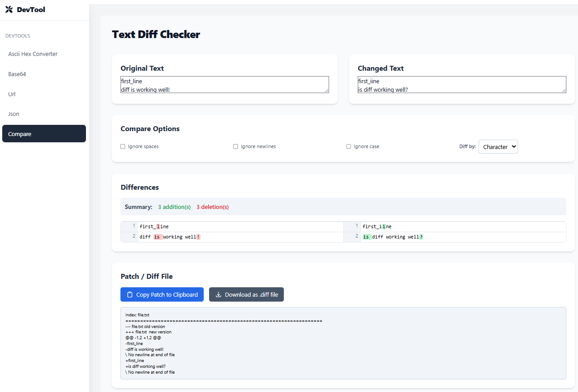Click the patch output preview box

click(x=343, y=343)
